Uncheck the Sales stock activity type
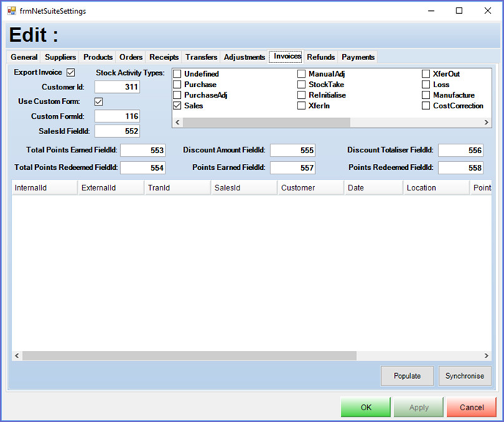 (177, 105)
